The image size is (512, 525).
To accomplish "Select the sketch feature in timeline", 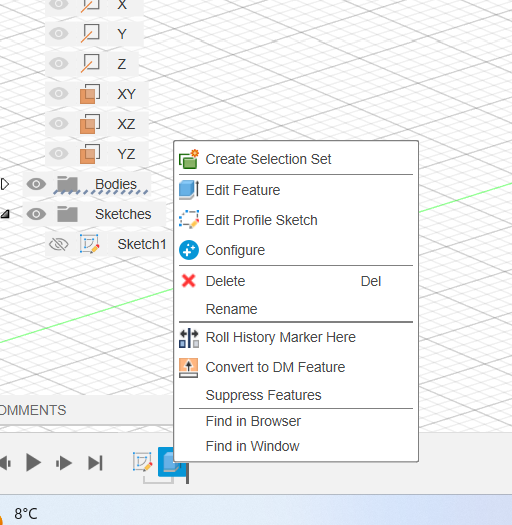I will (x=143, y=462).
